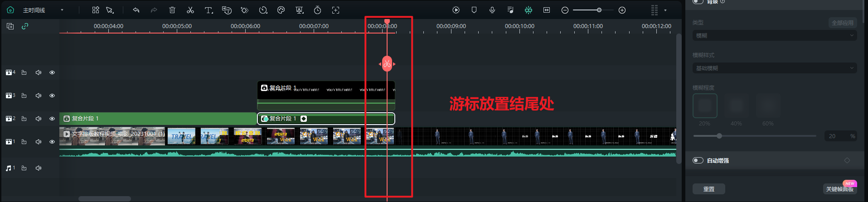Zoom in timeline with plus button
This screenshot has width=868, height=202.
click(622, 10)
